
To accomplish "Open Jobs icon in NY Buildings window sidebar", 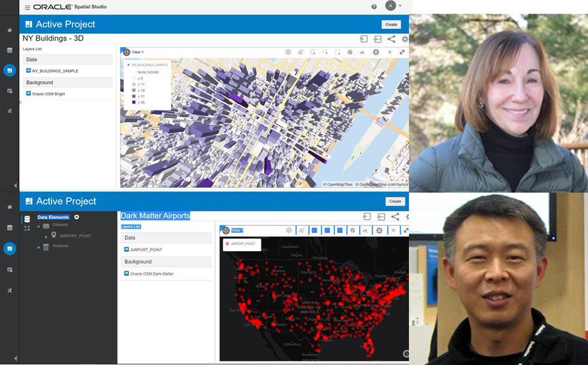I will [10, 91].
